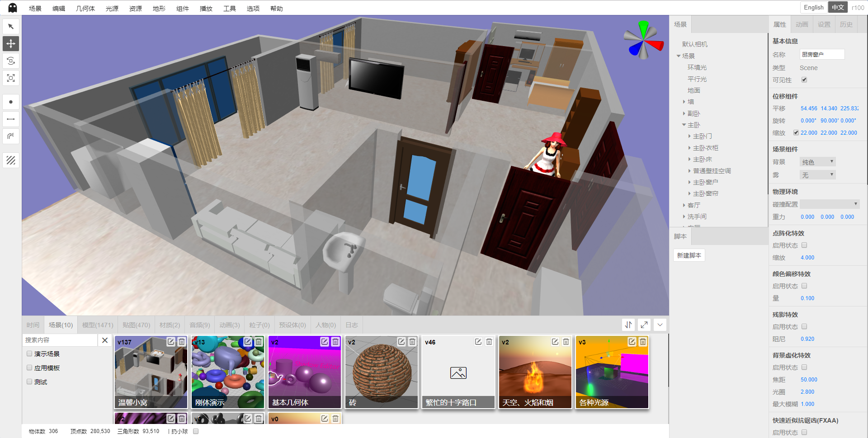868x438 pixels.
Task: Maximize the bottom asset panel
Action: (x=644, y=325)
